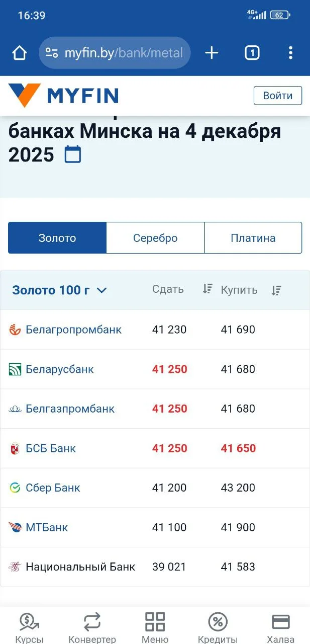Expand the Золото 100 г dropdown
This screenshot has height=644, width=310.
[x=60, y=290]
